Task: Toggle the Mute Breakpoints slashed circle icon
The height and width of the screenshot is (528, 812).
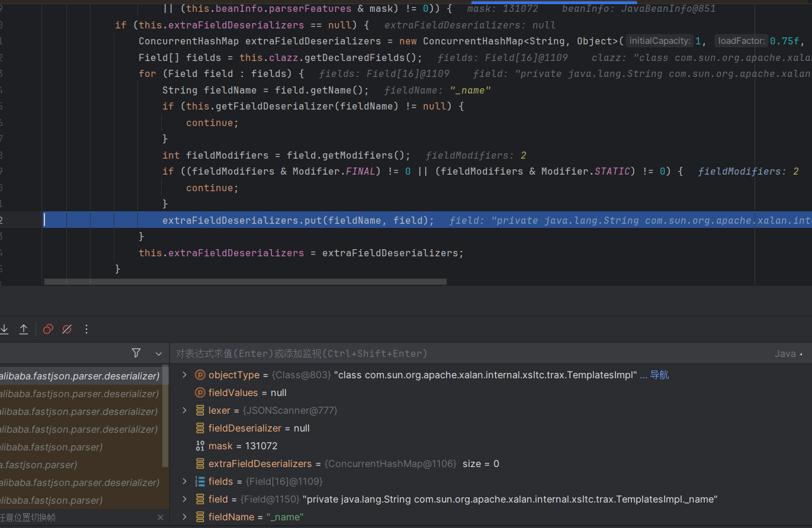Action: pos(67,329)
